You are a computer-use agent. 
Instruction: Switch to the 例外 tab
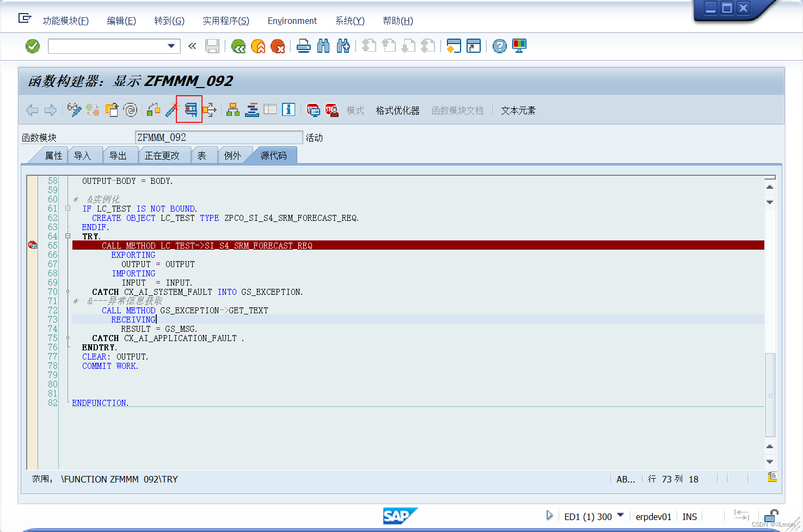tap(233, 156)
